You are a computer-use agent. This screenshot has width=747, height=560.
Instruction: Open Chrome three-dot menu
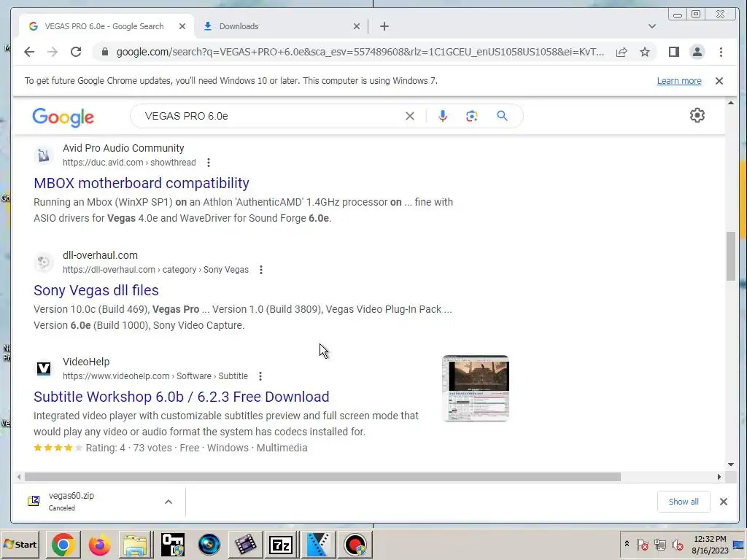721,52
